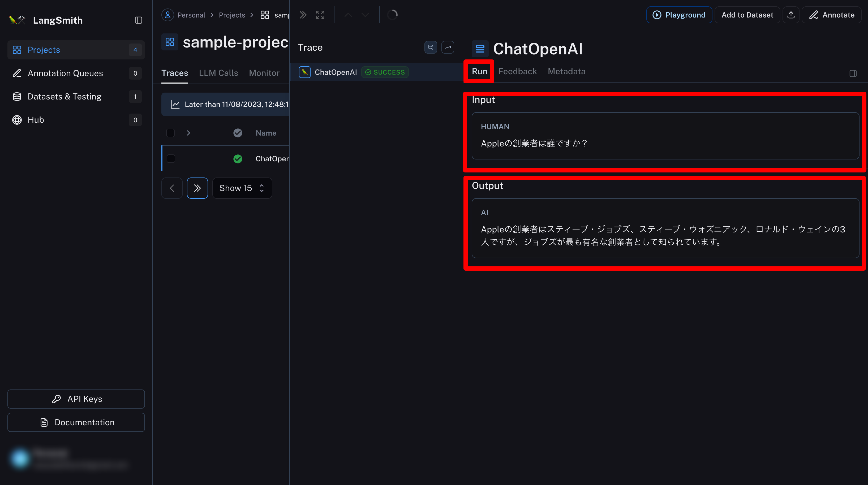
Task: Click the parrot icon in trace row
Action: (x=305, y=72)
